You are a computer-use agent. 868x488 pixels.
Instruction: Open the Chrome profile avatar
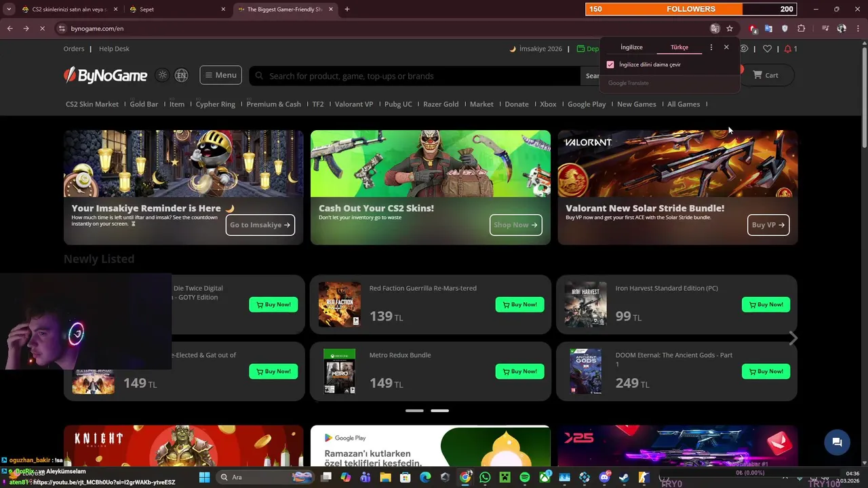coord(842,28)
